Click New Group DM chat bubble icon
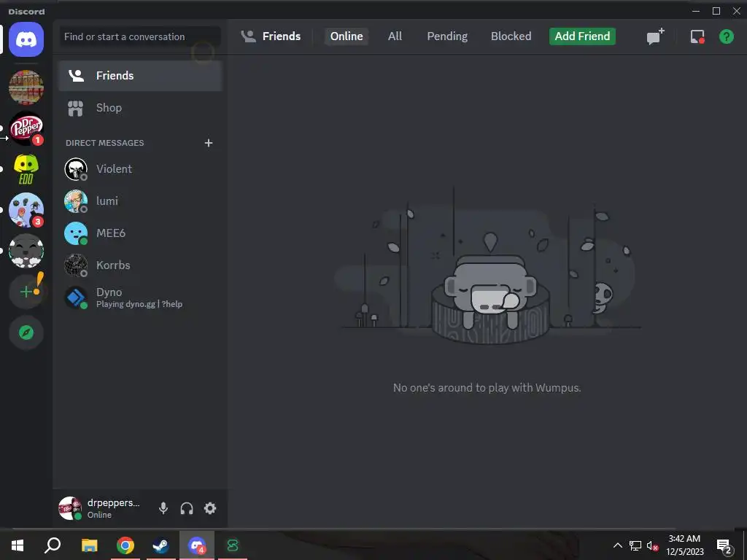The width and height of the screenshot is (747, 560). tap(655, 36)
